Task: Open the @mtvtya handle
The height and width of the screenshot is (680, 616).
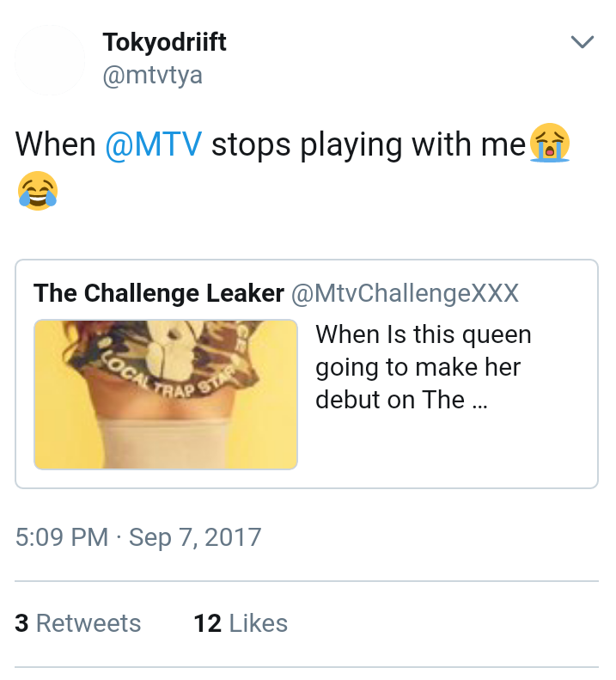Action: tap(153, 76)
